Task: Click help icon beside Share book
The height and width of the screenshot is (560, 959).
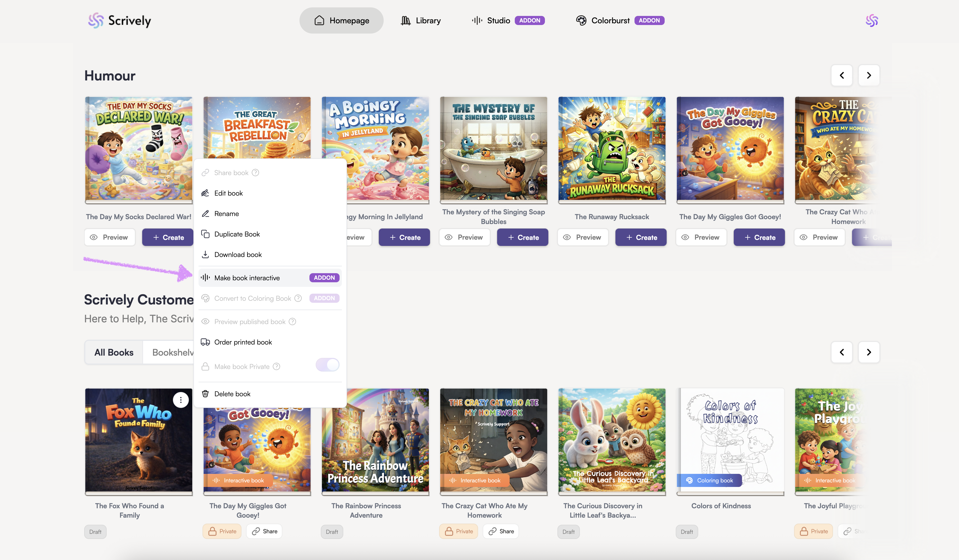Action: (255, 173)
